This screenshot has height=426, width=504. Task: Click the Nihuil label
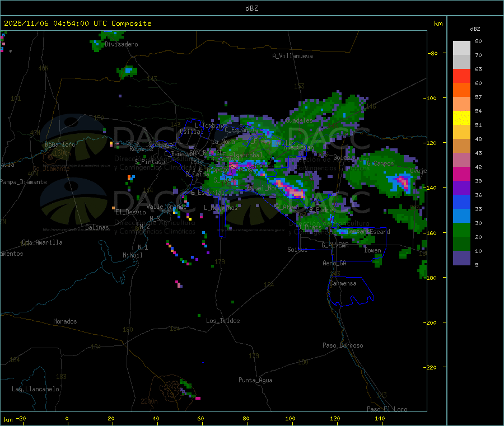(x=133, y=255)
